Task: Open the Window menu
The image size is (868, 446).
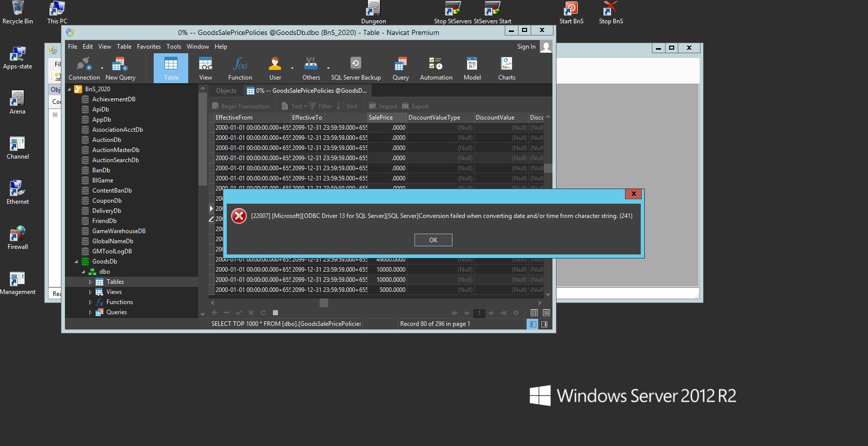Action: point(197,47)
